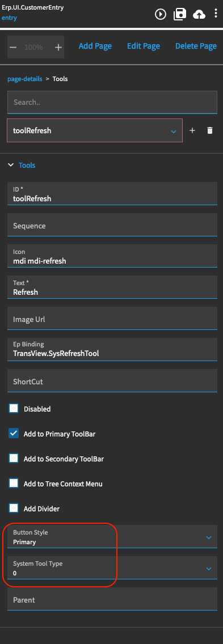Go to page-details breadcrumb link
The image size is (223, 644).
(25, 78)
